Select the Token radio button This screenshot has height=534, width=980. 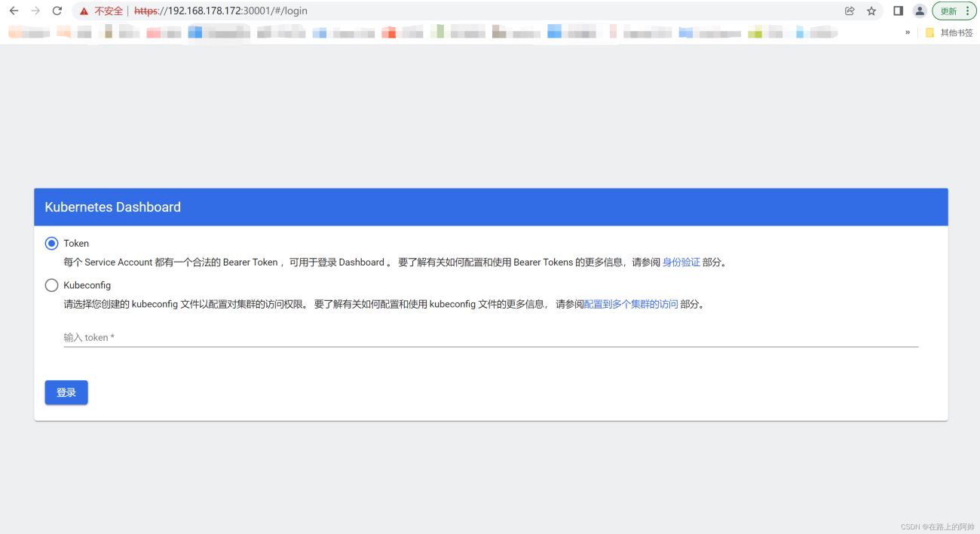coord(52,244)
